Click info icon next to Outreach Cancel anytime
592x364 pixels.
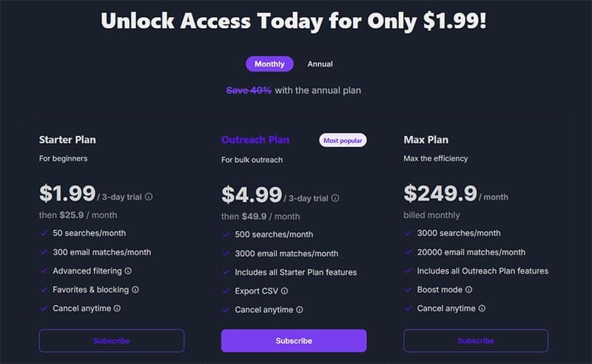300,309
